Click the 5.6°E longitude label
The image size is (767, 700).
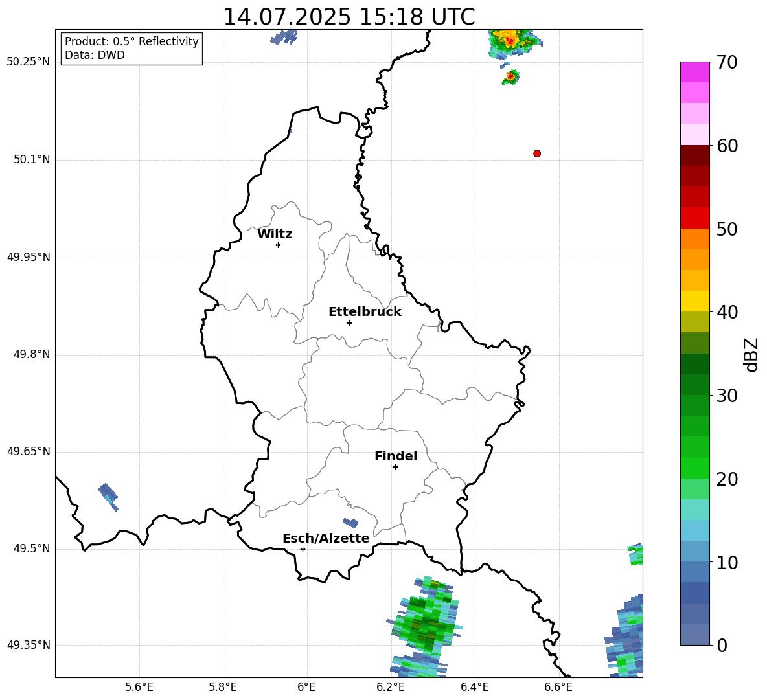(x=139, y=687)
